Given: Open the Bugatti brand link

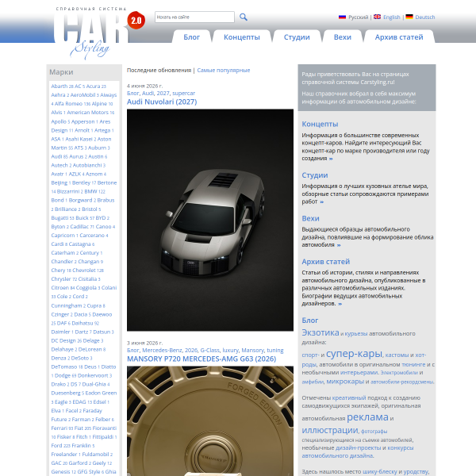Looking at the screenshot, I should click(x=59, y=218).
